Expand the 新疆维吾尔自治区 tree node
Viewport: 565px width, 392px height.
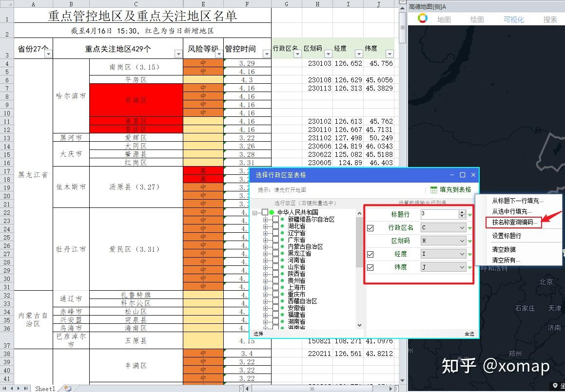[266, 219]
